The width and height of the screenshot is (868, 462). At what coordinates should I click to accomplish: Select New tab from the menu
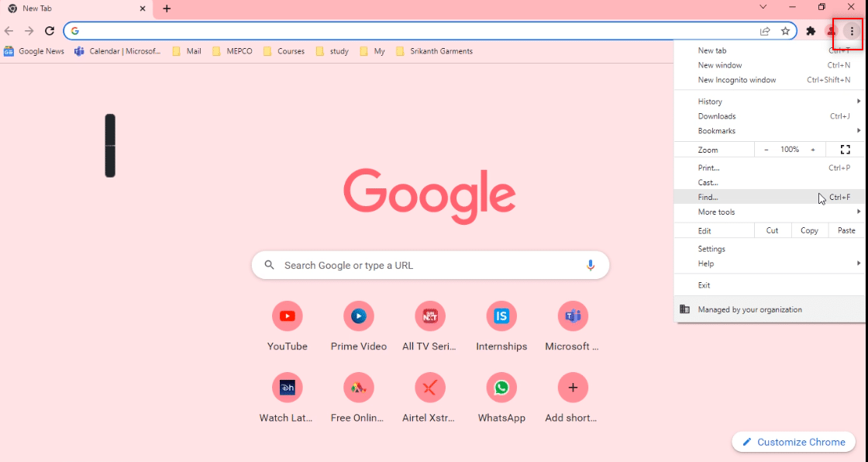click(770, 50)
